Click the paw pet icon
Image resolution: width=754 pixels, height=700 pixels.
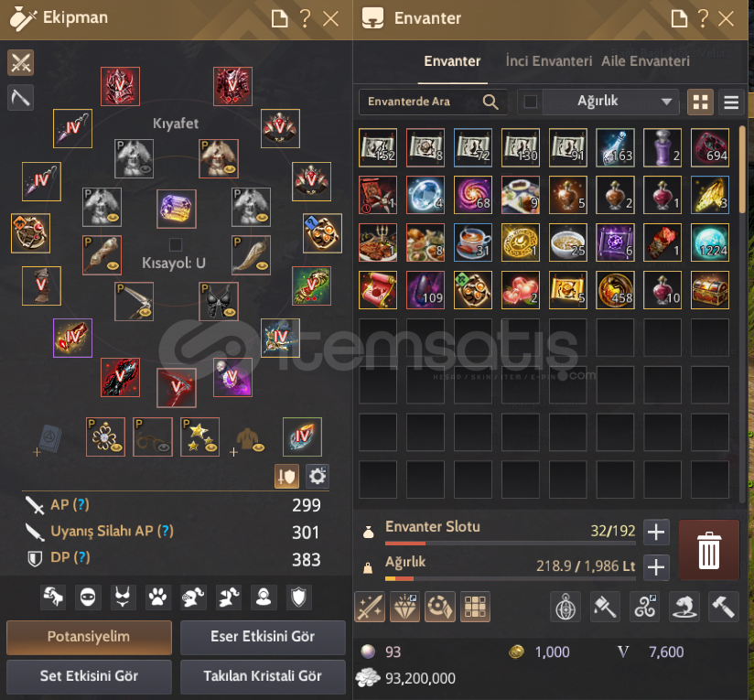click(157, 598)
